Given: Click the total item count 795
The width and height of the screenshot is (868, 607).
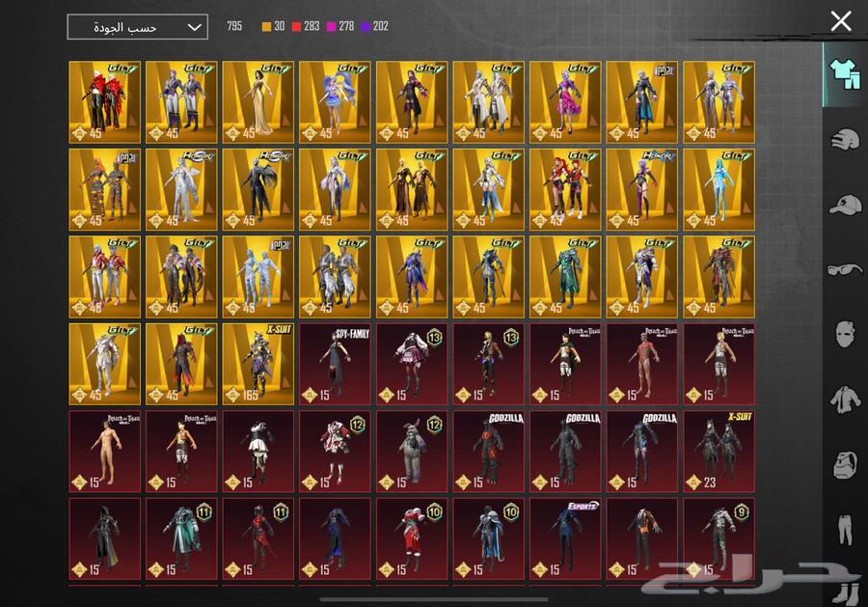Looking at the screenshot, I should 234,26.
